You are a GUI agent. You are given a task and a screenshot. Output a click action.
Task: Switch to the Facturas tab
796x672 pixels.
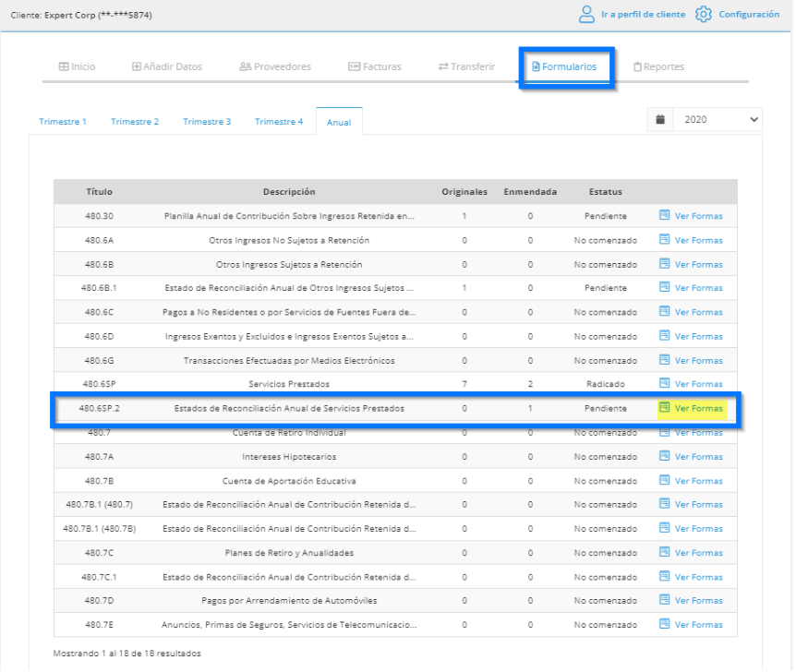[x=376, y=66]
